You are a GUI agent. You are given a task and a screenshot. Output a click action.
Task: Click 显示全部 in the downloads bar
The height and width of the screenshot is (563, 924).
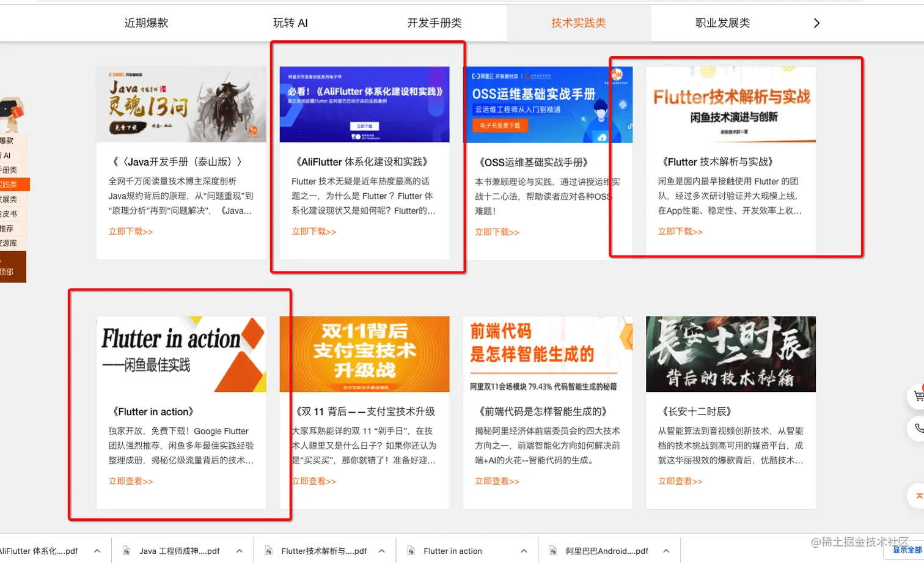[x=908, y=550]
